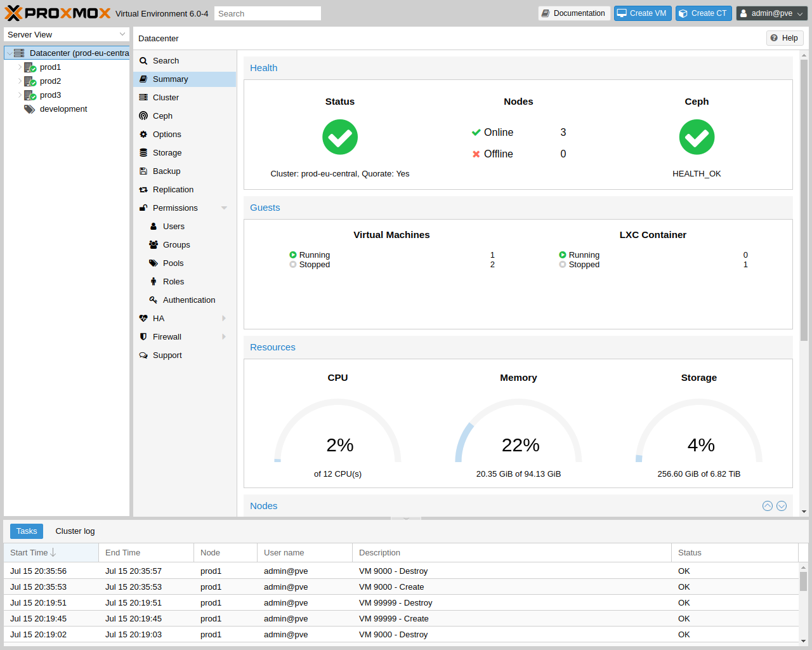
Task: Open the Firewall section
Action: pyautogui.click(x=167, y=336)
